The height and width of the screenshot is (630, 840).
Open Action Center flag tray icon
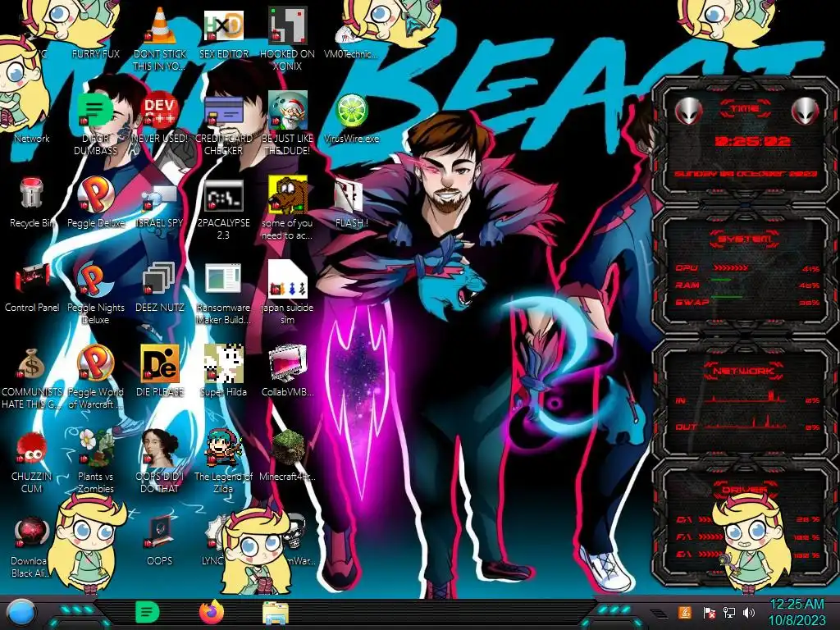click(709, 612)
